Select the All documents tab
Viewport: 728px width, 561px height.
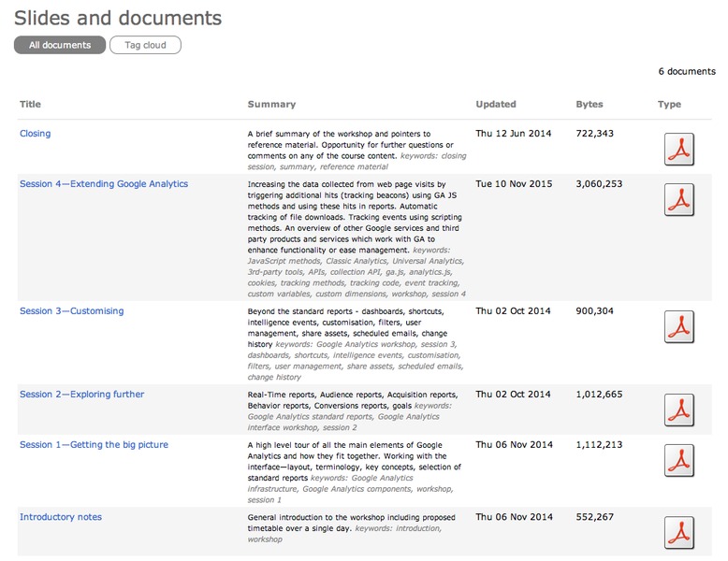tap(60, 45)
